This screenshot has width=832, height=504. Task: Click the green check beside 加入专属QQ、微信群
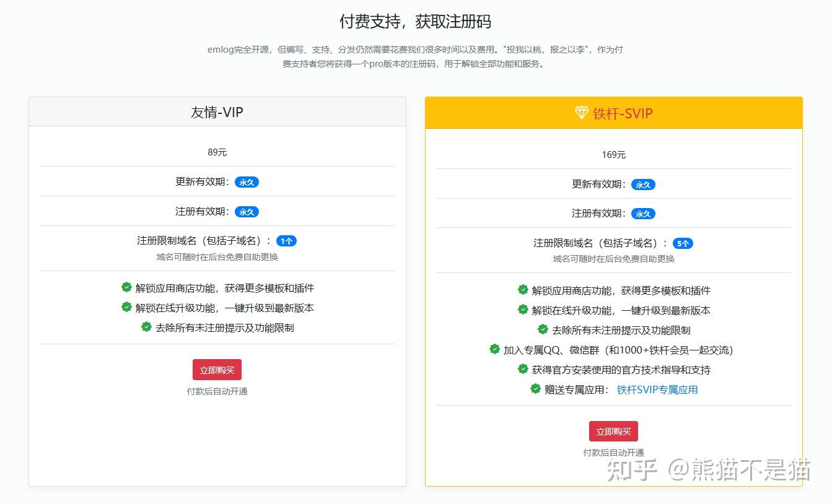click(494, 350)
